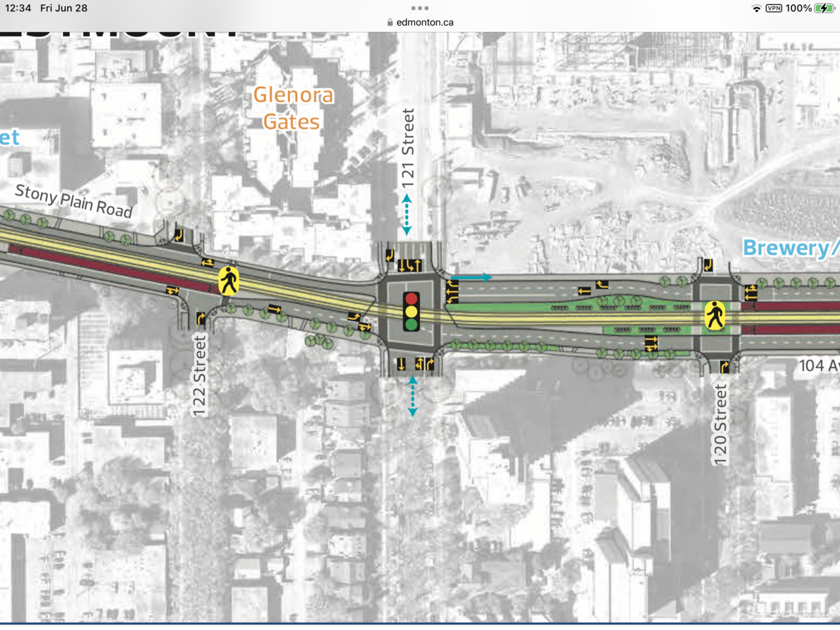Image resolution: width=840 pixels, height=630 pixels.
Task: Click the Glenora Gates label
Action: (x=293, y=108)
